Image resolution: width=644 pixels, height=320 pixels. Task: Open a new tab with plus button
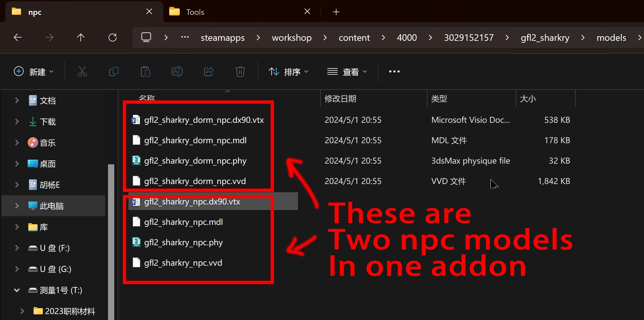tap(336, 12)
